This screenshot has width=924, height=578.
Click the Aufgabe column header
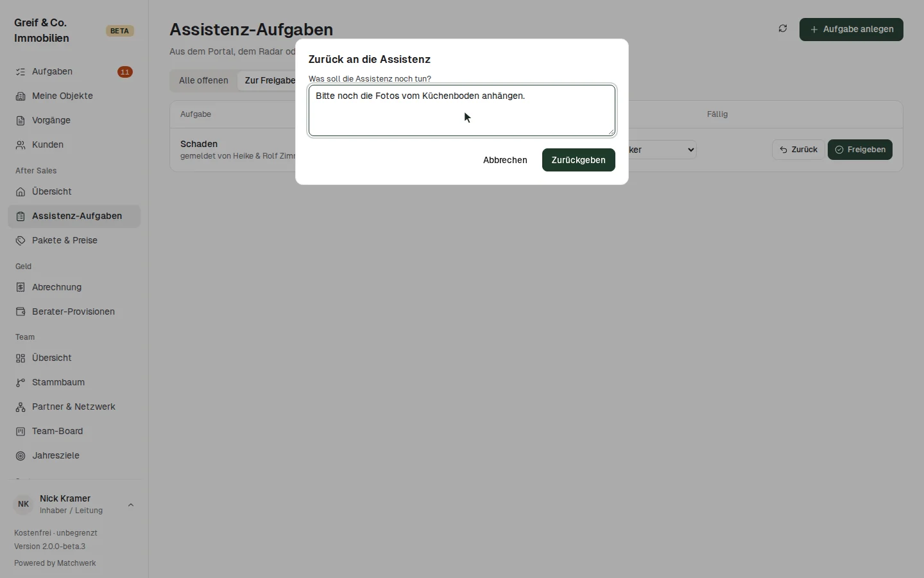[196, 114]
